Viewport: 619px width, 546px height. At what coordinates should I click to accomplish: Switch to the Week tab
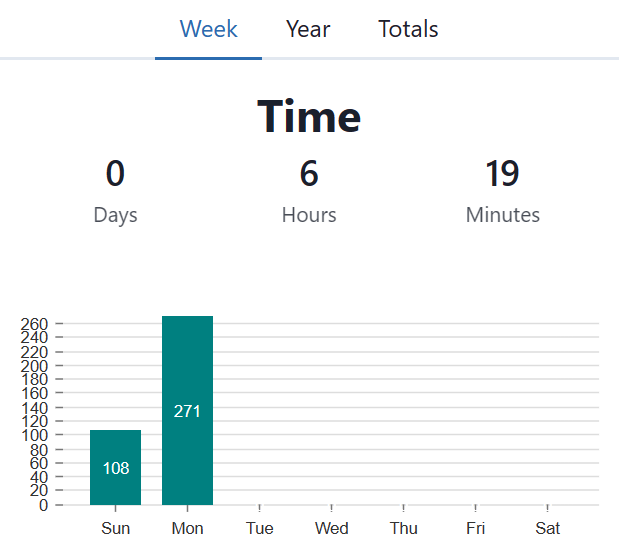pyautogui.click(x=208, y=29)
